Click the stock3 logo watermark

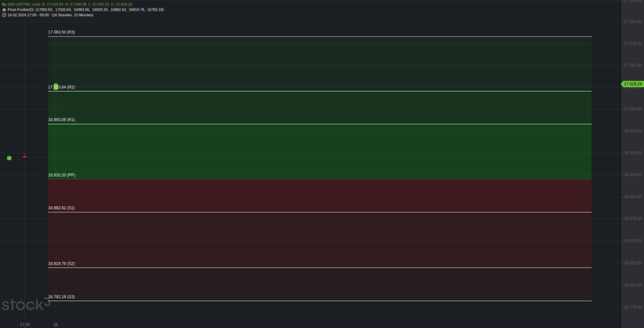[x=26, y=304]
